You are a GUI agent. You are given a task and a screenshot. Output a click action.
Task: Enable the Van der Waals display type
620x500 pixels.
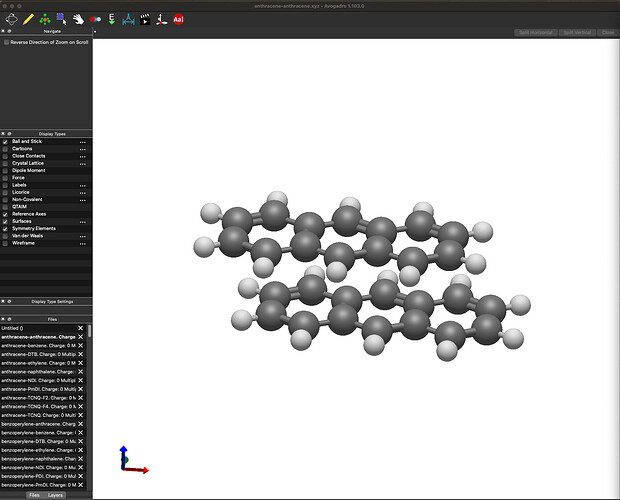coord(5,235)
